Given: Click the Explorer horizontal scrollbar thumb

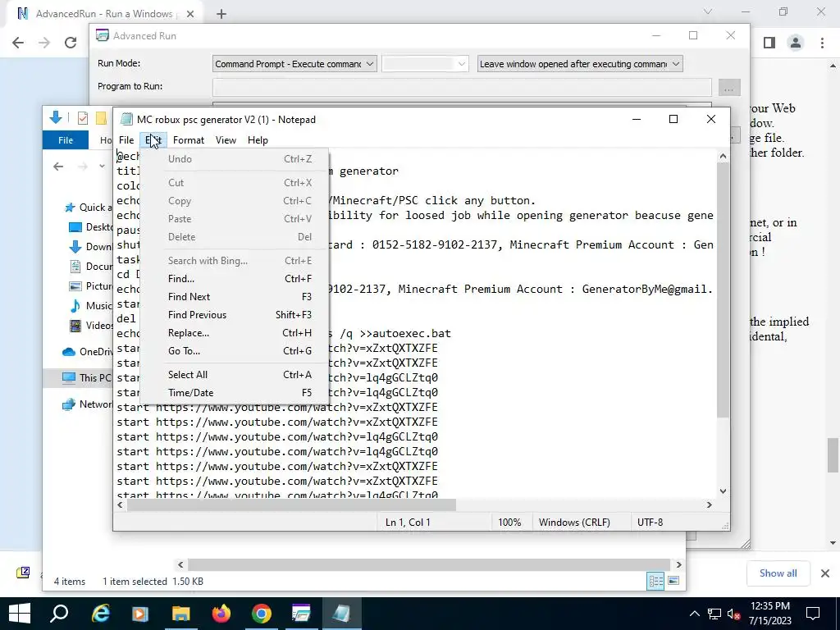Looking at the screenshot, I should [428, 564].
